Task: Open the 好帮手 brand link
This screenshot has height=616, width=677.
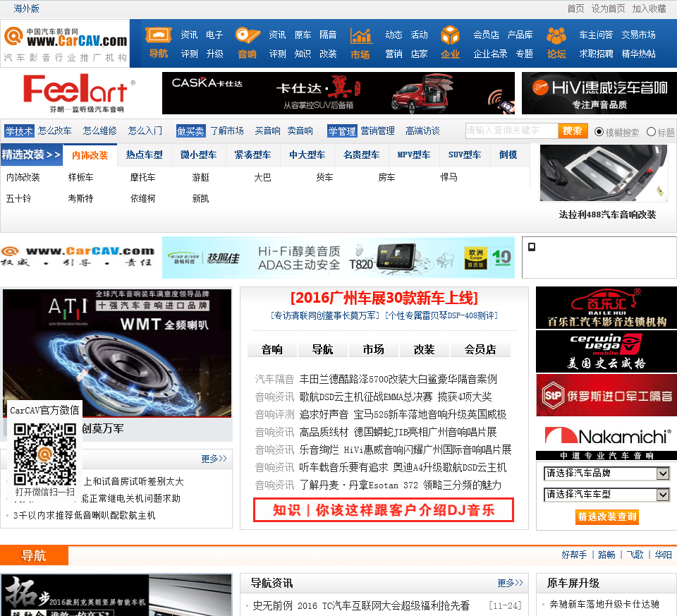Action: click(x=574, y=555)
